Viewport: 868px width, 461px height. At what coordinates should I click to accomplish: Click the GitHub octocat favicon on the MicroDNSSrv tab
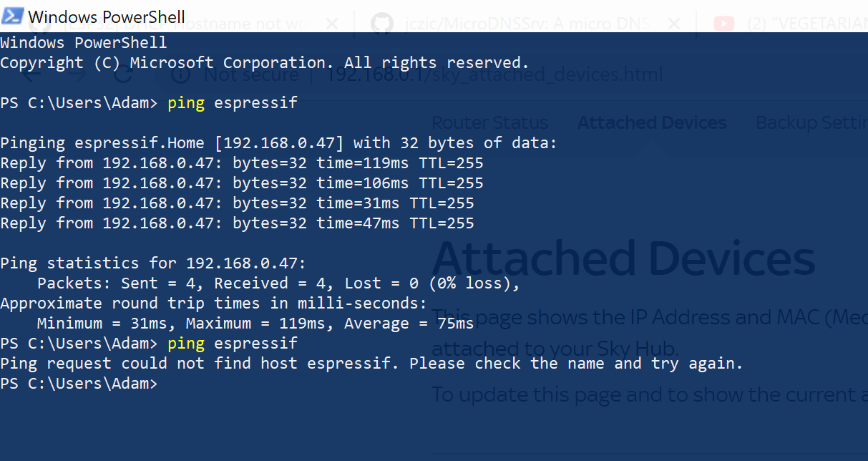[x=382, y=24]
